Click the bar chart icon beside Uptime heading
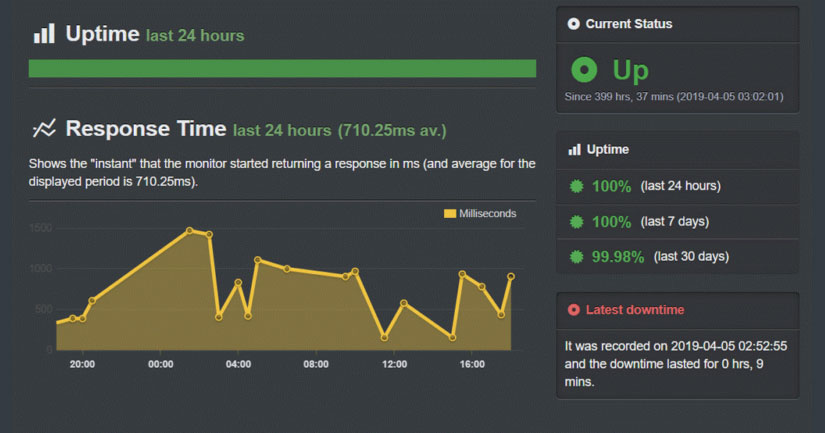Image resolution: width=825 pixels, height=433 pixels. tap(44, 34)
